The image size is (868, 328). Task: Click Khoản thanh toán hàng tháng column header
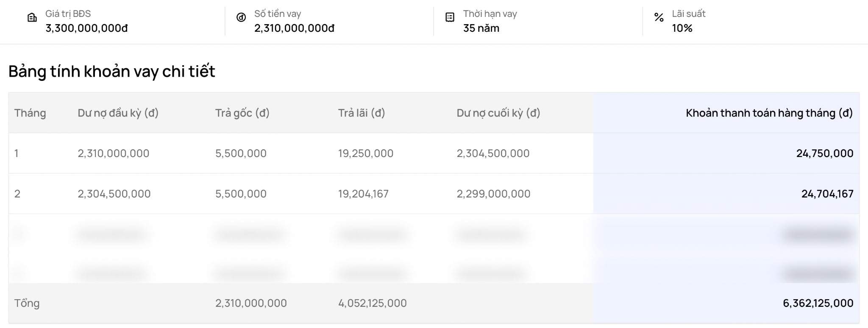point(769,113)
